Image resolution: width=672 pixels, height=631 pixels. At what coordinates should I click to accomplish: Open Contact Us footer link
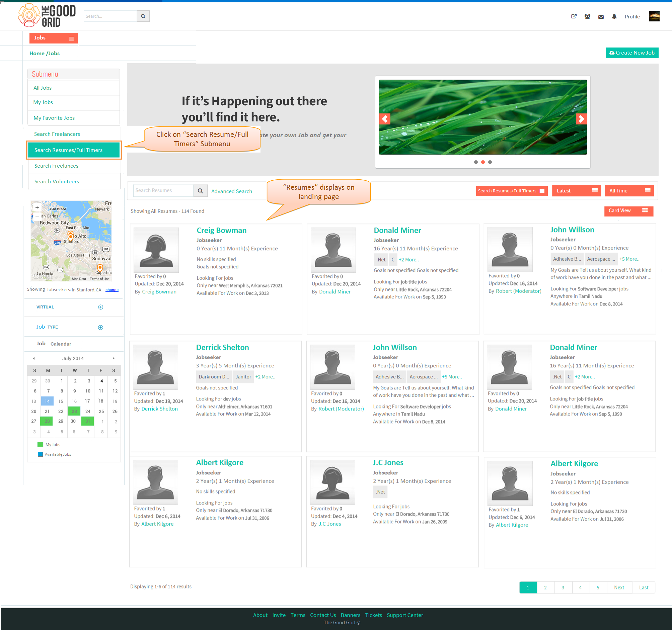coord(323,615)
